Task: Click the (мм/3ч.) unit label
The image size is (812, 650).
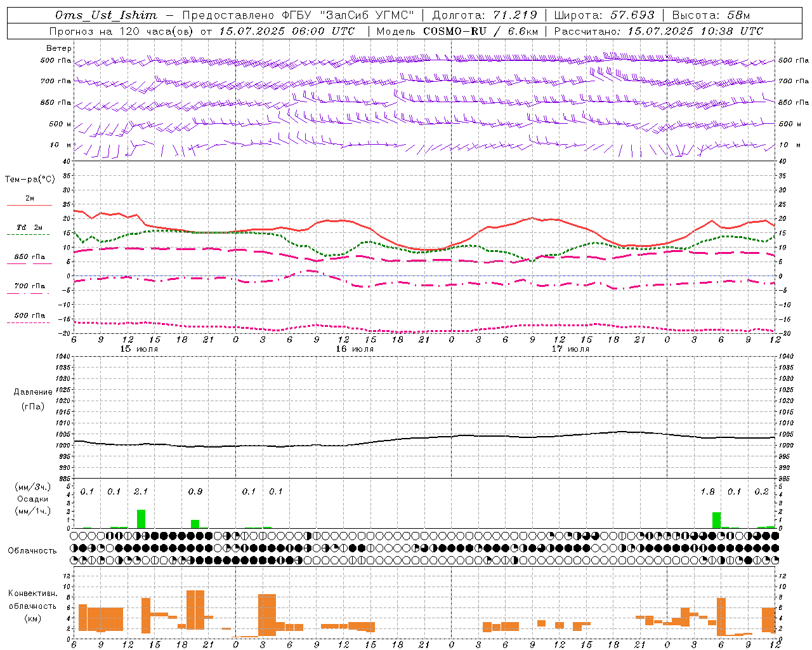Action: [x=32, y=487]
